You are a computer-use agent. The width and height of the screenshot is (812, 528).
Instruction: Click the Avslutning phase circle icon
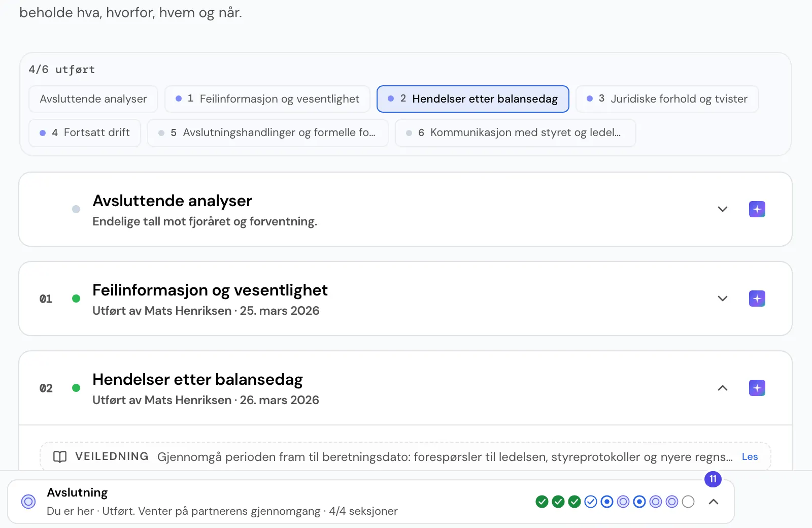pyautogui.click(x=28, y=502)
